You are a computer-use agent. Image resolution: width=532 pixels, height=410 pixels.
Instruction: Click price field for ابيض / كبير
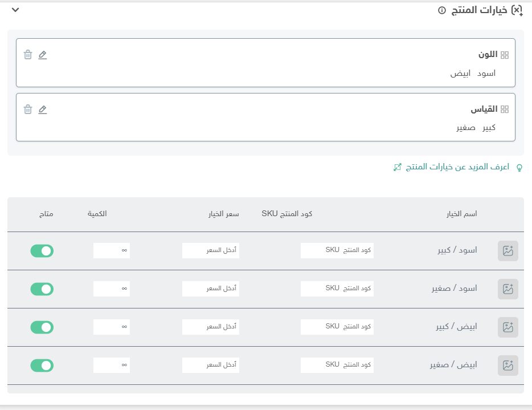click(x=211, y=327)
